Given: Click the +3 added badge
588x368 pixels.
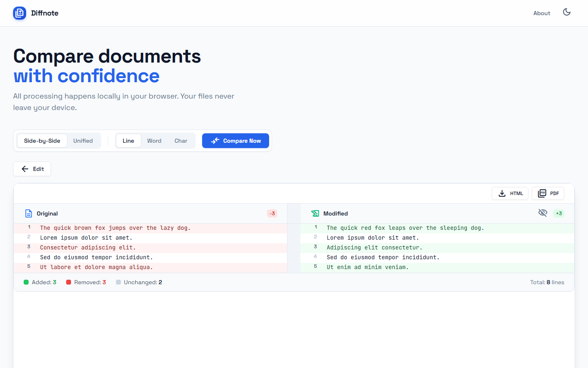Looking at the screenshot, I should coord(559,213).
